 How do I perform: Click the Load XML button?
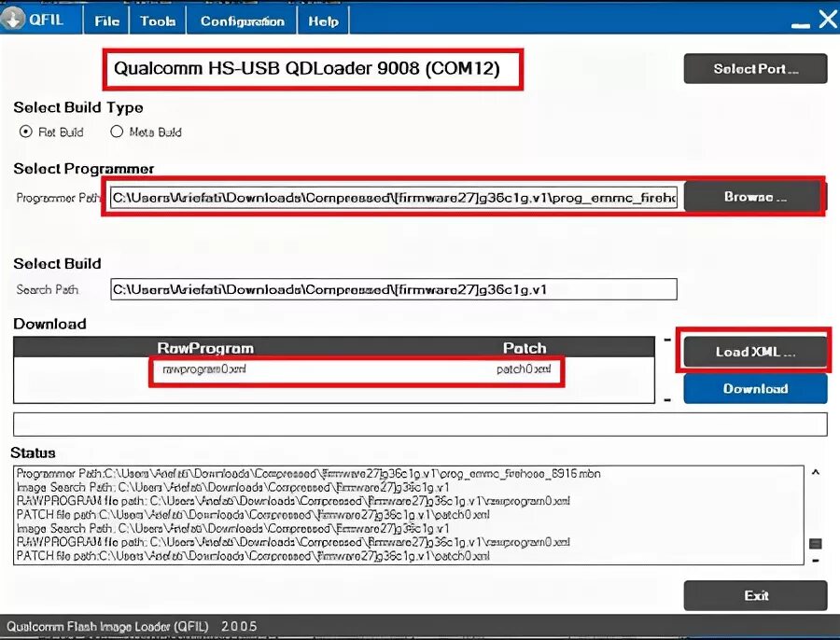pos(755,352)
